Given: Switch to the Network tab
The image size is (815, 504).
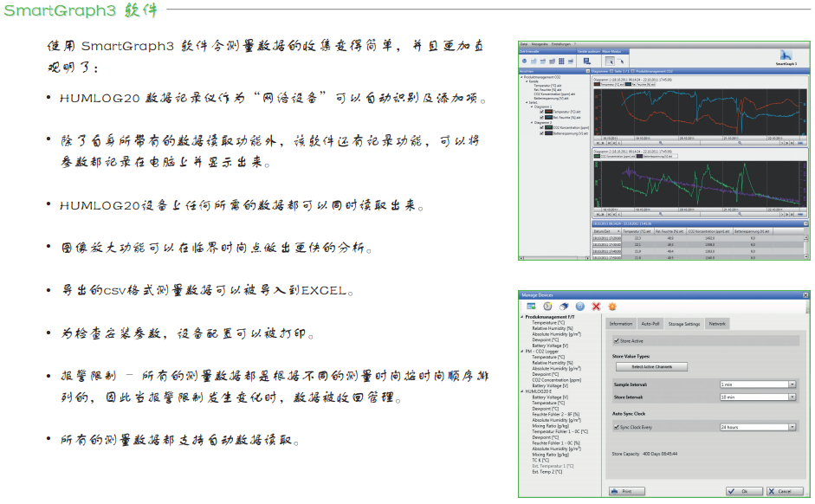Looking at the screenshot, I should (717, 324).
